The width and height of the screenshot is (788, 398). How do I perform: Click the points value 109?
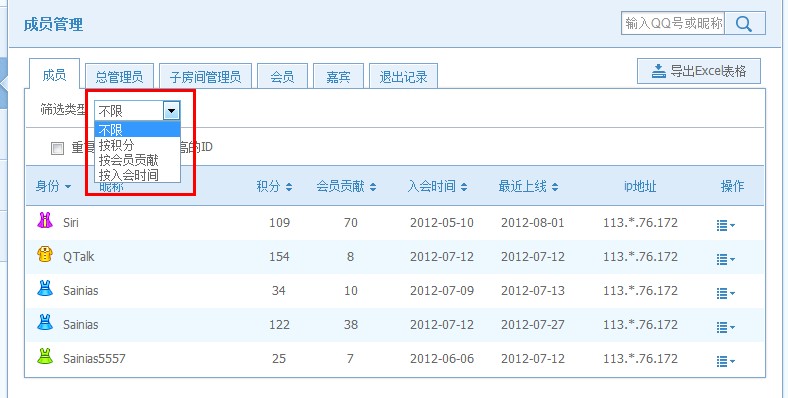(279, 223)
